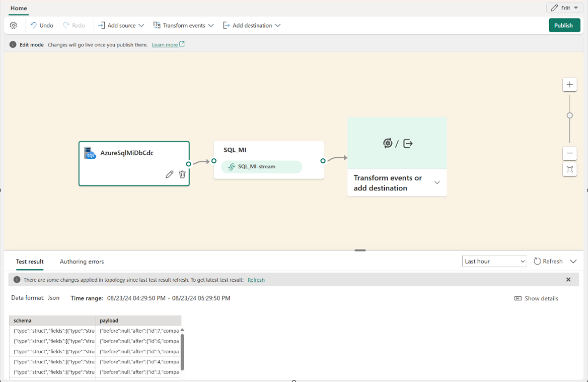588x382 pixels.
Task: Switch to the Authoring errors tab
Action: (82, 262)
